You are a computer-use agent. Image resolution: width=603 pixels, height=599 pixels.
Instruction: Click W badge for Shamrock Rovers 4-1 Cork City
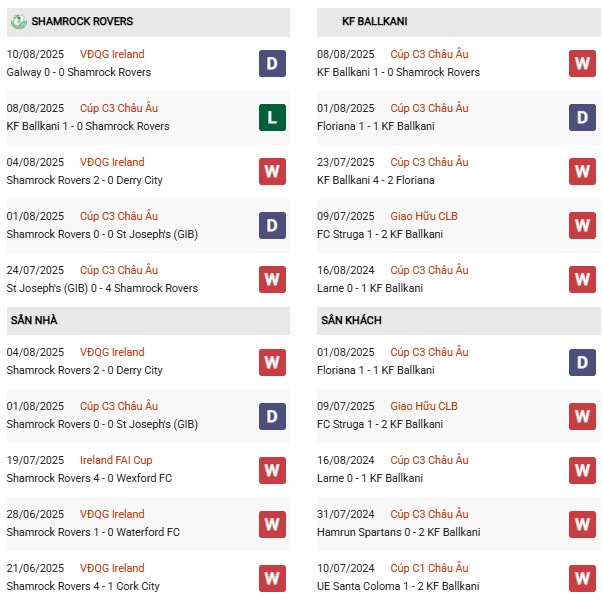[272, 578]
